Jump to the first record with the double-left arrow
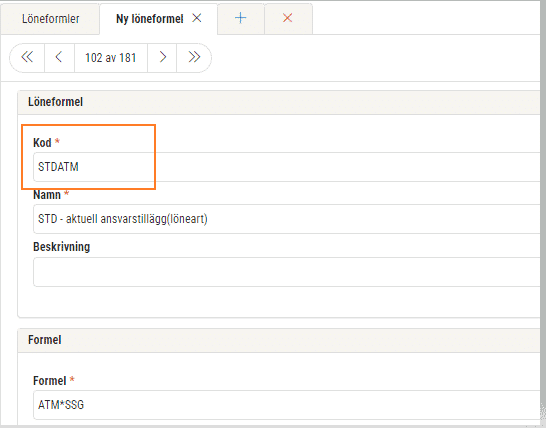Viewport: 546px width, 428px height. click(x=27, y=57)
